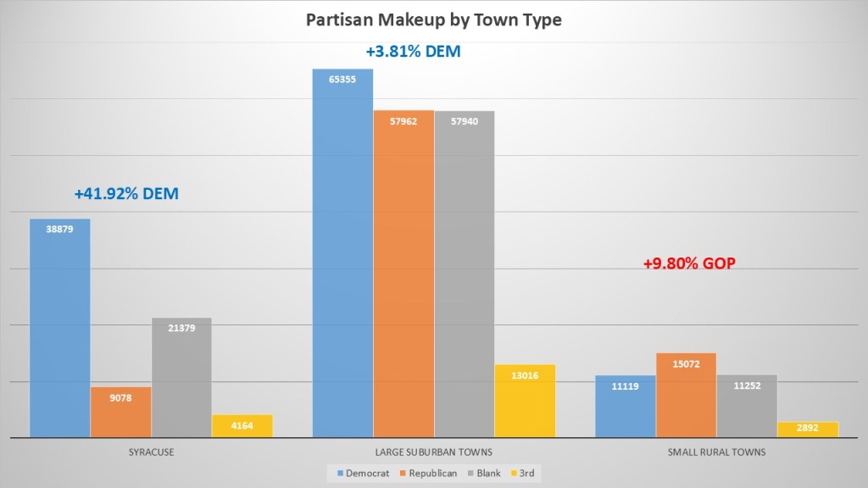This screenshot has height=488, width=868.
Task: Click the suburban 3rd party bar labeled 13016
Action: pyautogui.click(x=526, y=401)
